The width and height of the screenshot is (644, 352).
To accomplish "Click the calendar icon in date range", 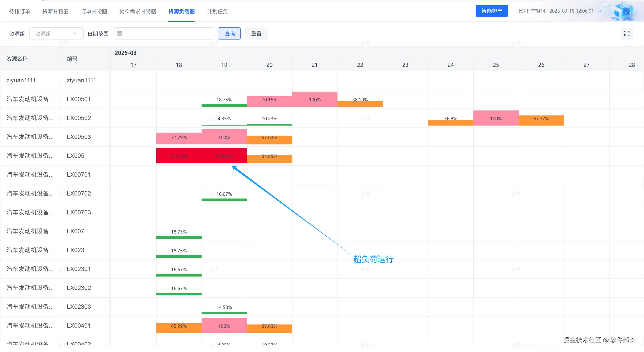I will point(120,33).
